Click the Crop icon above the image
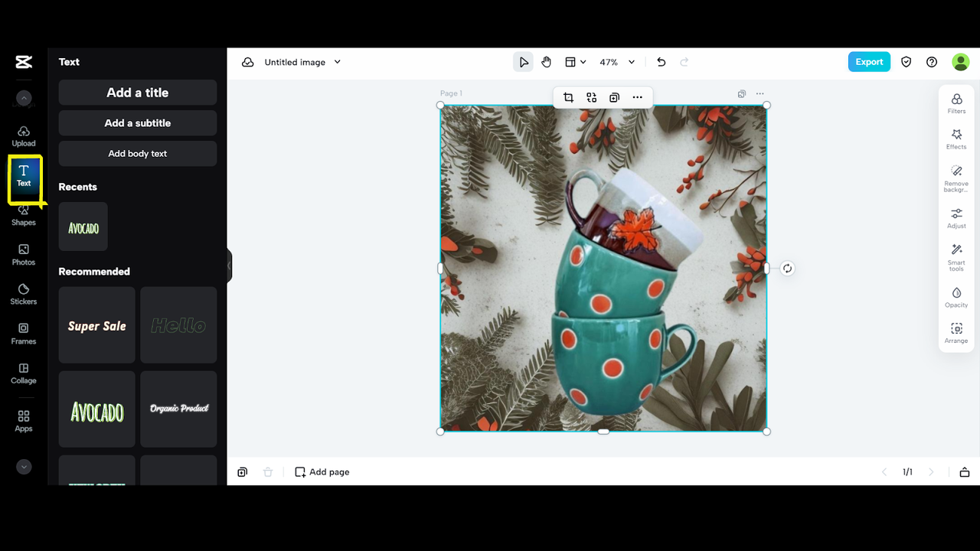Viewport: 980px width, 551px height. point(568,97)
